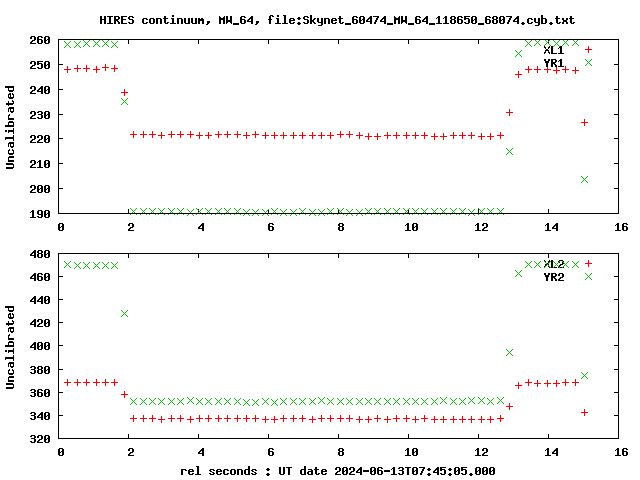Pick the lone green cross near 203 in upper plot
This screenshot has width=640, height=480.
pyautogui.click(x=584, y=180)
